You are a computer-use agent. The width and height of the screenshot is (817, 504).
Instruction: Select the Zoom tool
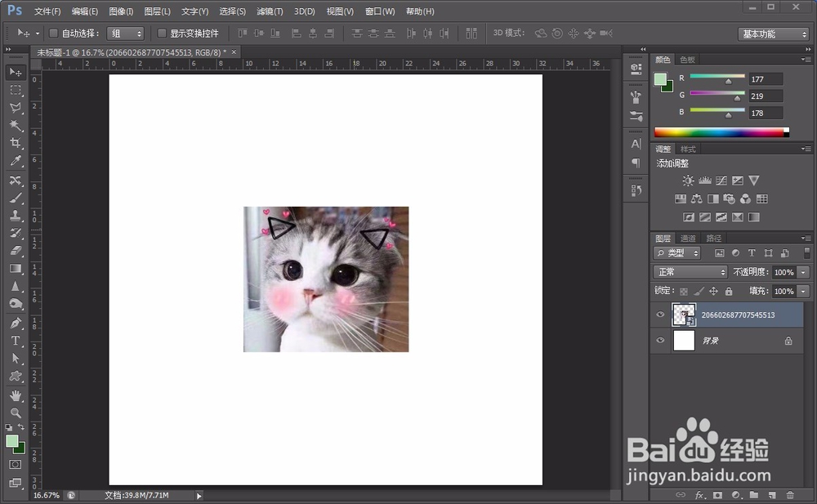pyautogui.click(x=16, y=413)
